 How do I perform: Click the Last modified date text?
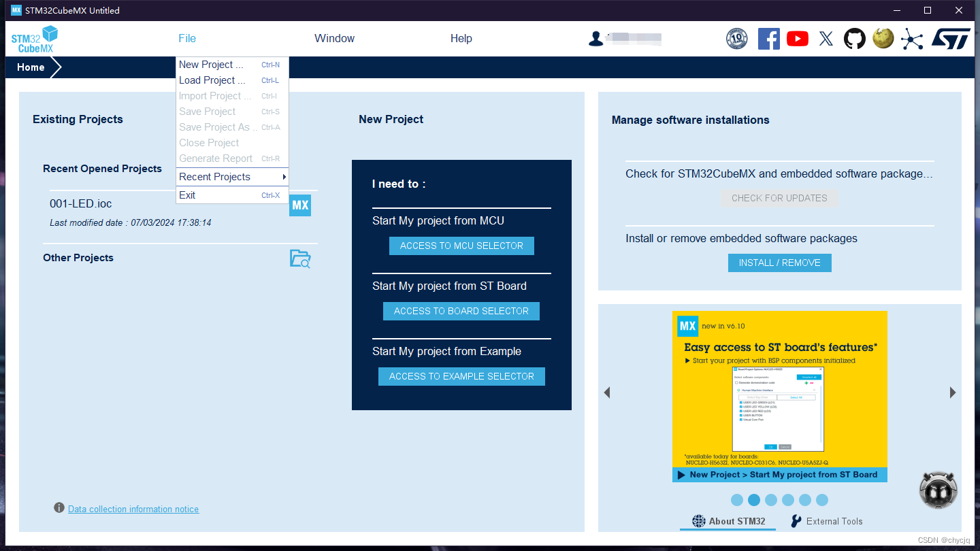(131, 222)
